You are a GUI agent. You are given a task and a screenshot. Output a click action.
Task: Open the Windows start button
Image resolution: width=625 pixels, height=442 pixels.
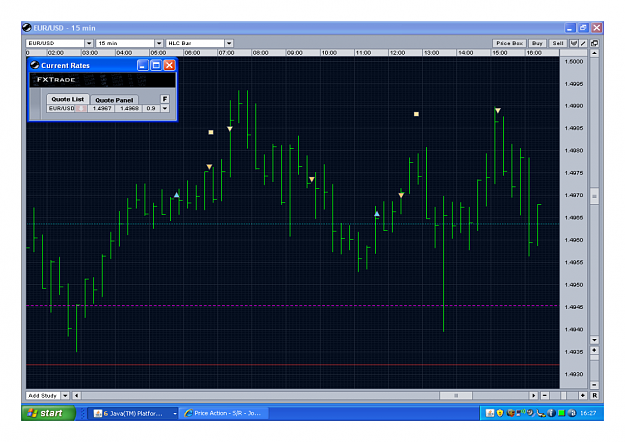pos(48,413)
